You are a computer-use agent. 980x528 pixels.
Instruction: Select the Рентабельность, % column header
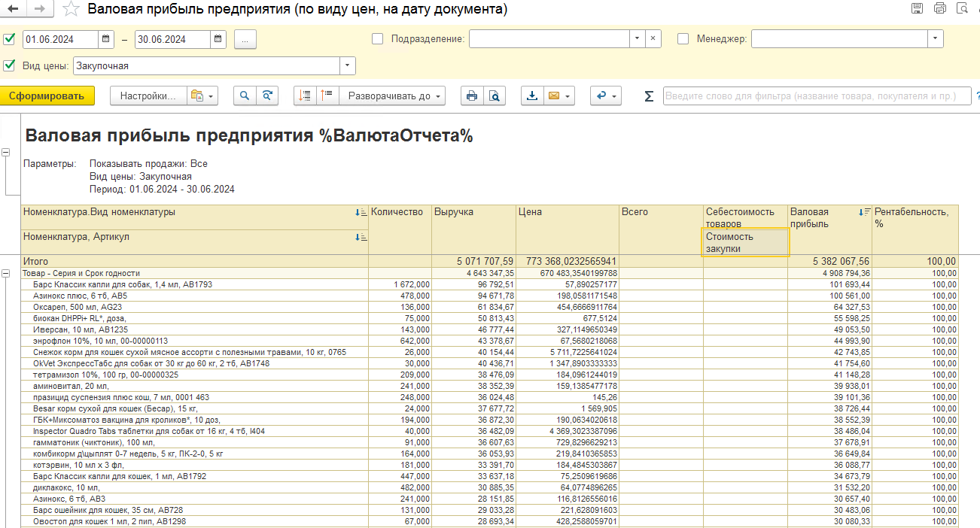(x=915, y=229)
